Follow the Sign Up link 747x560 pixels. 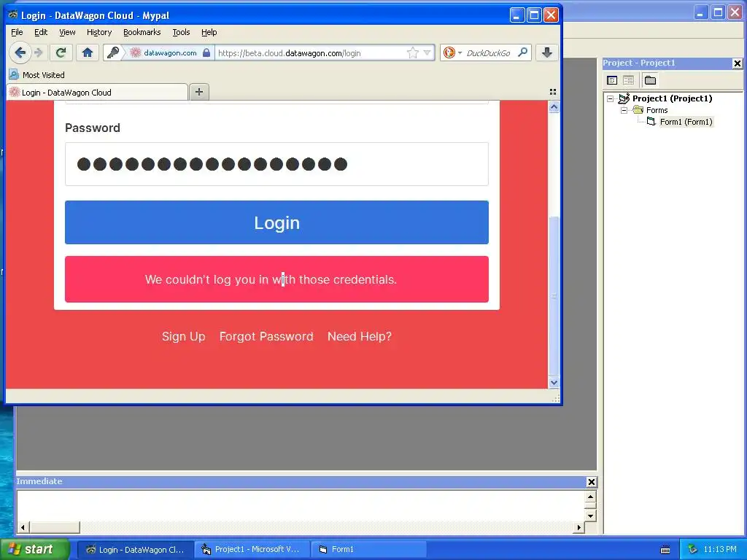pos(183,336)
